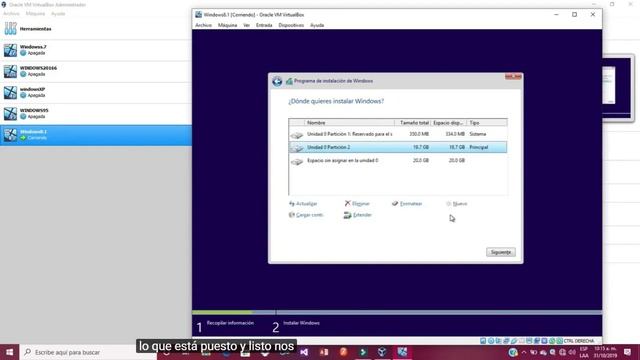Open VirtualBox cube icon on taskbar

pyautogui.click(x=382, y=352)
